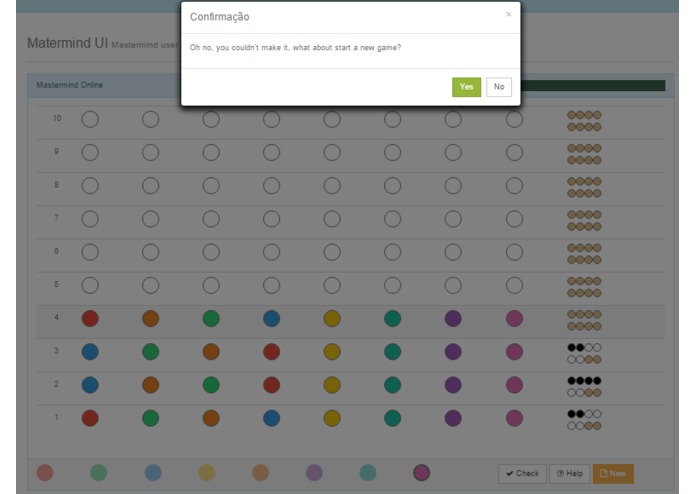Click the Confirmação dialog title

219,17
